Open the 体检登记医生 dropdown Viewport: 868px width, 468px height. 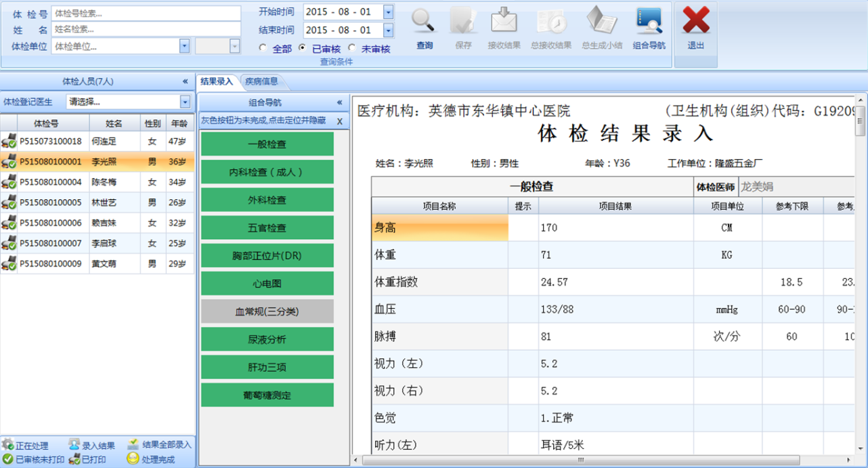[185, 102]
